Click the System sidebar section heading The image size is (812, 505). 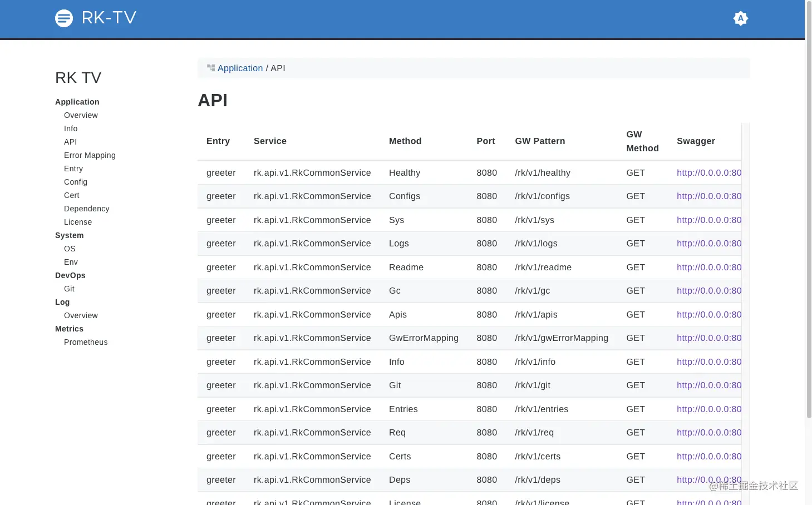70,235
